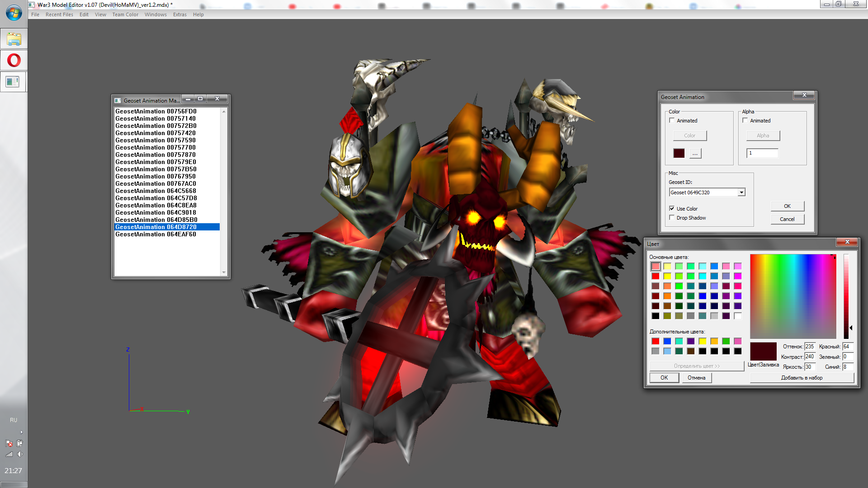
Task: Open the Team Color menu
Action: (x=125, y=14)
